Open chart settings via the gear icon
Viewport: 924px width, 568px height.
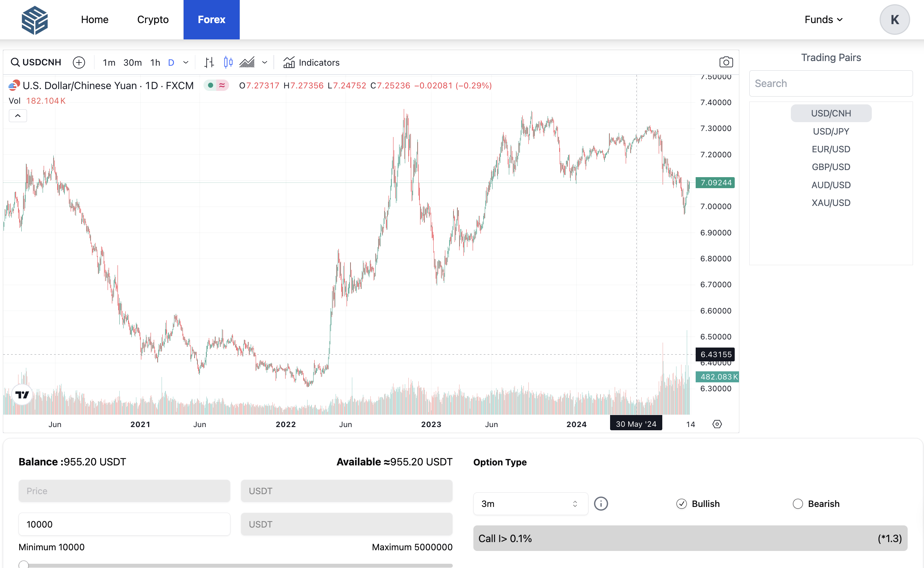pos(717,424)
